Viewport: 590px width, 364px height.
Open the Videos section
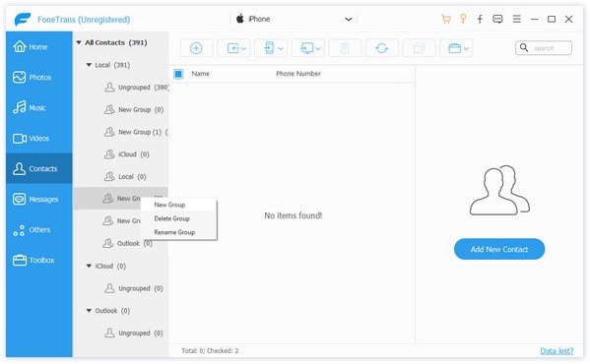38,139
